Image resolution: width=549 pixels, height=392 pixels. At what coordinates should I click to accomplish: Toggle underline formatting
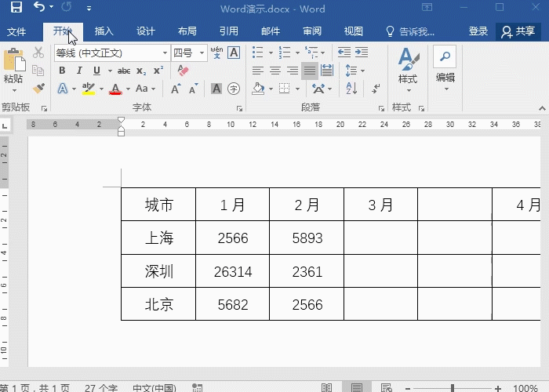(96, 71)
